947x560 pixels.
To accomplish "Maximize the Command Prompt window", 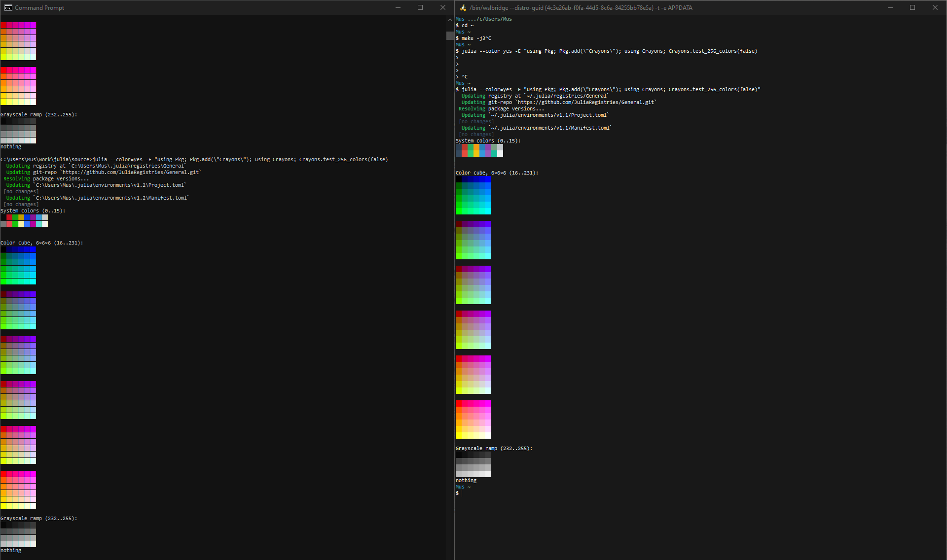I will pyautogui.click(x=420, y=7).
